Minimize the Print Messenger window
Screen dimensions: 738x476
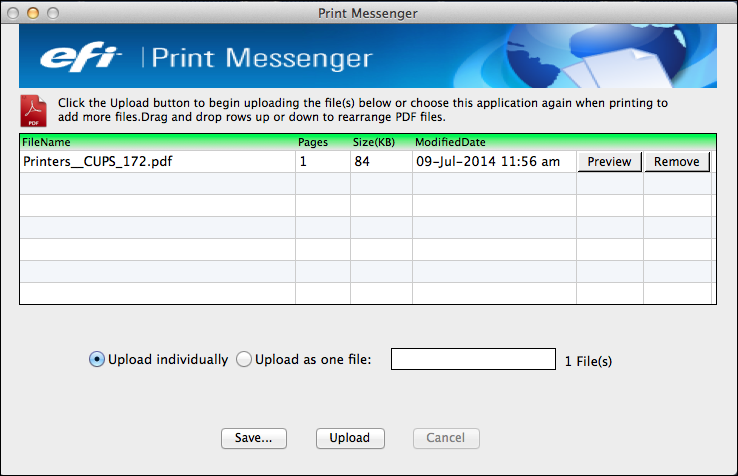point(33,13)
